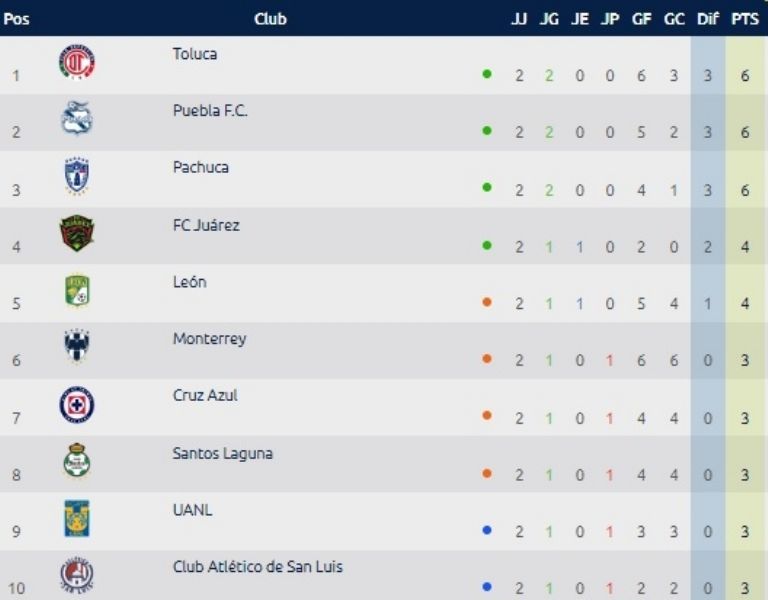Screen dimensions: 768x600
Task: Click the Toluca club crest
Action: 77,63
